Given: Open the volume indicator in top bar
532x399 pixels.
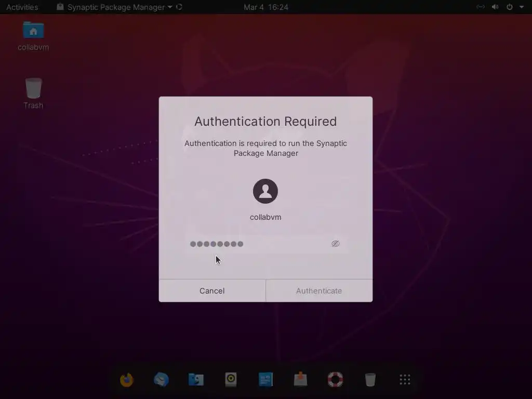Looking at the screenshot, I should coord(495,7).
